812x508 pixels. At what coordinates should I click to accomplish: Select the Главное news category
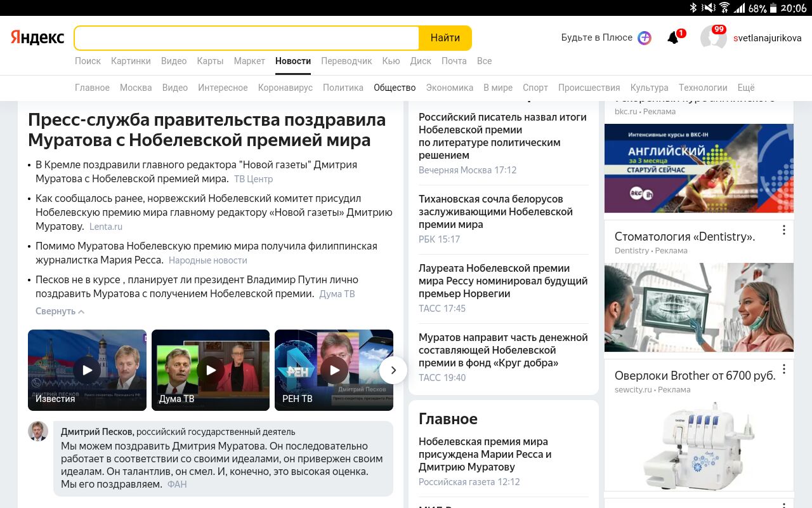coord(92,88)
